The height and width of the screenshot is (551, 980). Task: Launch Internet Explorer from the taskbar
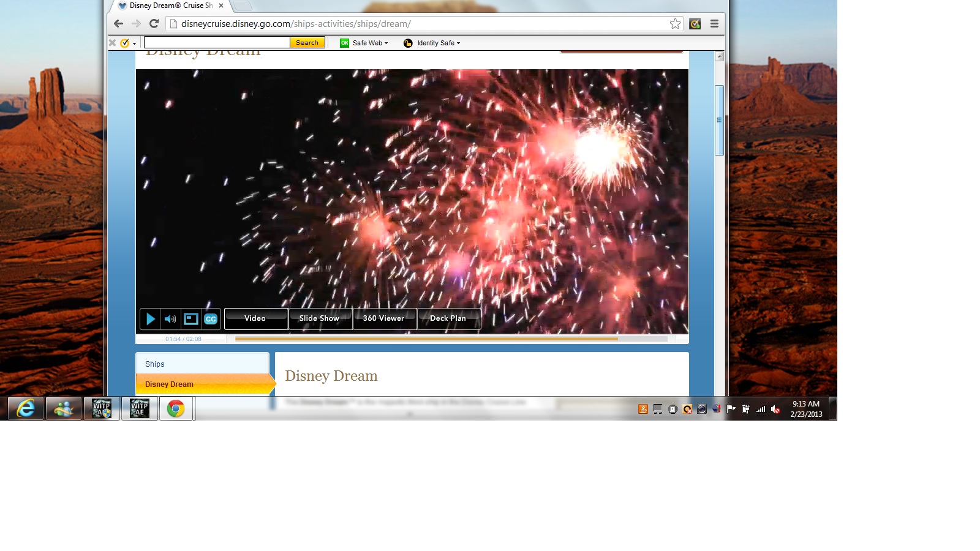click(x=26, y=408)
